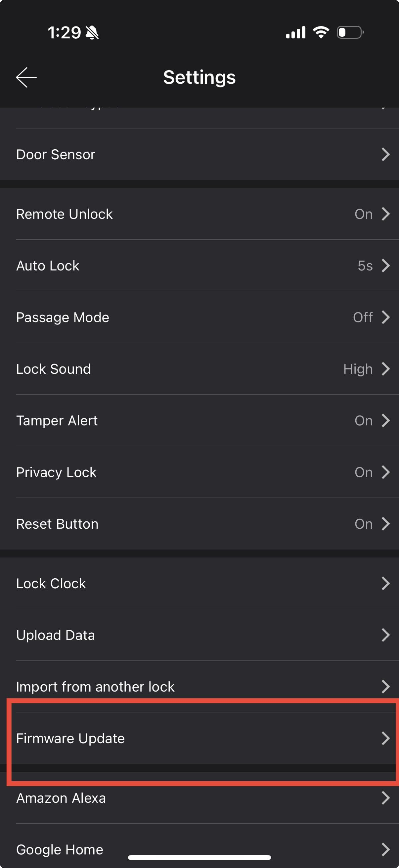Expand Privacy Lock On options

tap(363, 472)
